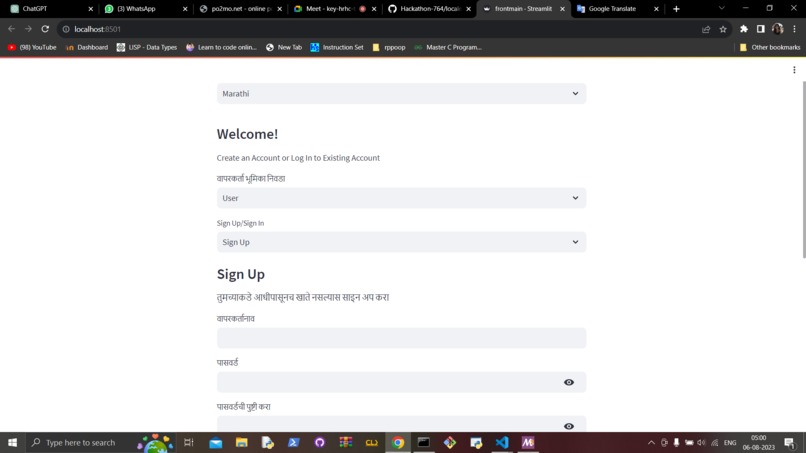Open the New Tab bookmark

[x=284, y=47]
